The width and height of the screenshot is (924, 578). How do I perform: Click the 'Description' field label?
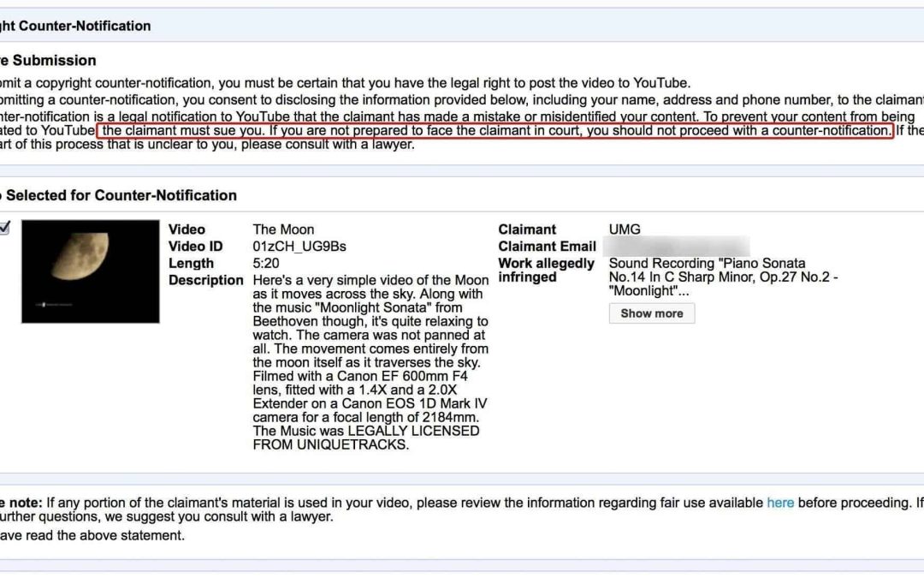(205, 281)
